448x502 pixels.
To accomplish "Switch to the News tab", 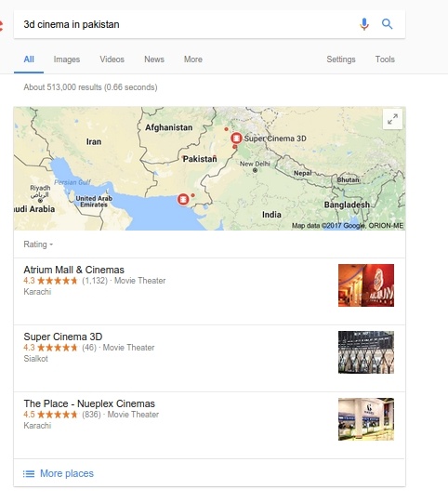I will click(x=154, y=59).
